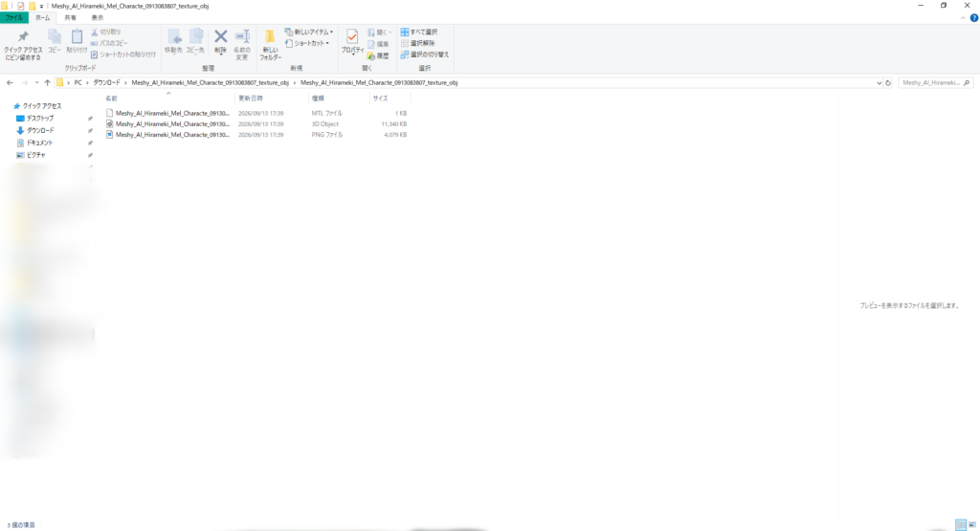The image size is (980, 531).
Task: Click the 貼り付け (Paste) ribbon icon
Action: click(77, 41)
